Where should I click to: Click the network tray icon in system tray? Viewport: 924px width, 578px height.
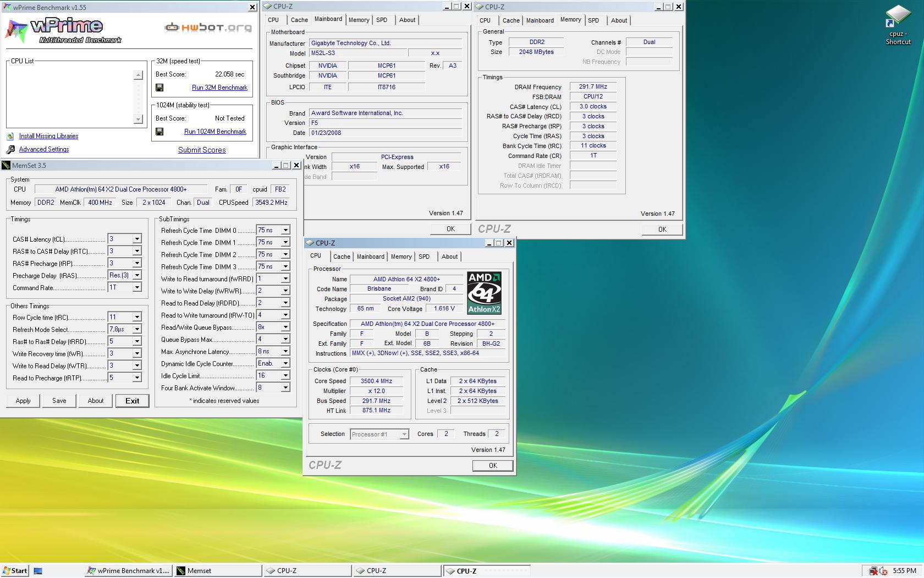click(x=873, y=571)
